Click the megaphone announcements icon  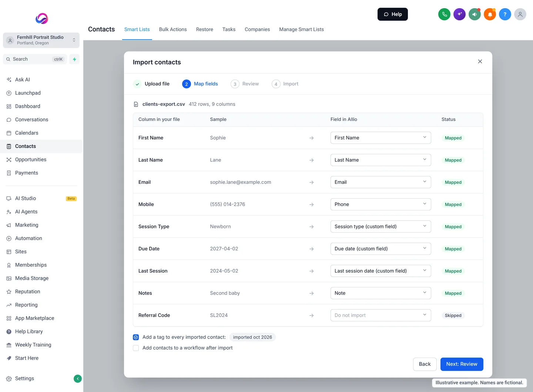point(475,14)
